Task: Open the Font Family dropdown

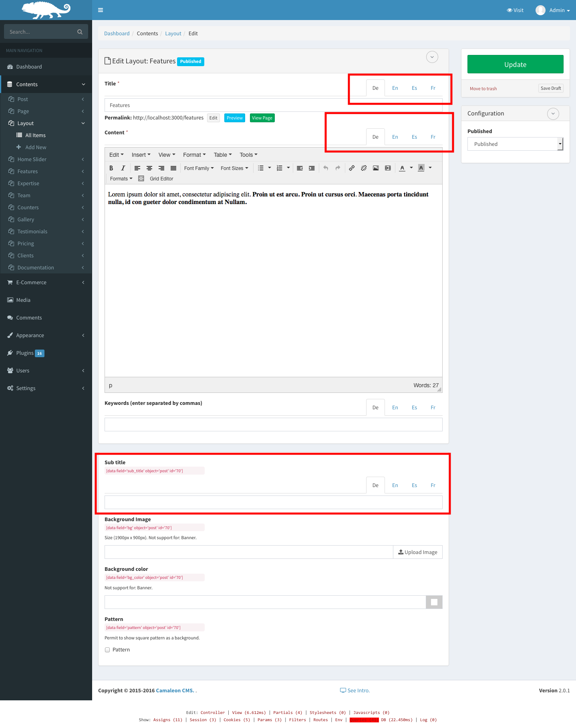Action: [199, 168]
